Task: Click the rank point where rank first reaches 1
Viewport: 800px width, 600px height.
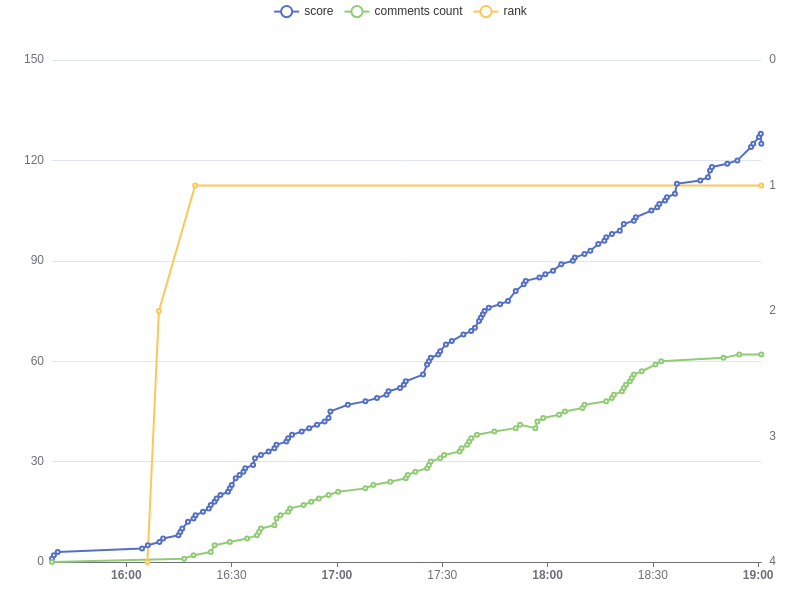Action: (195, 186)
